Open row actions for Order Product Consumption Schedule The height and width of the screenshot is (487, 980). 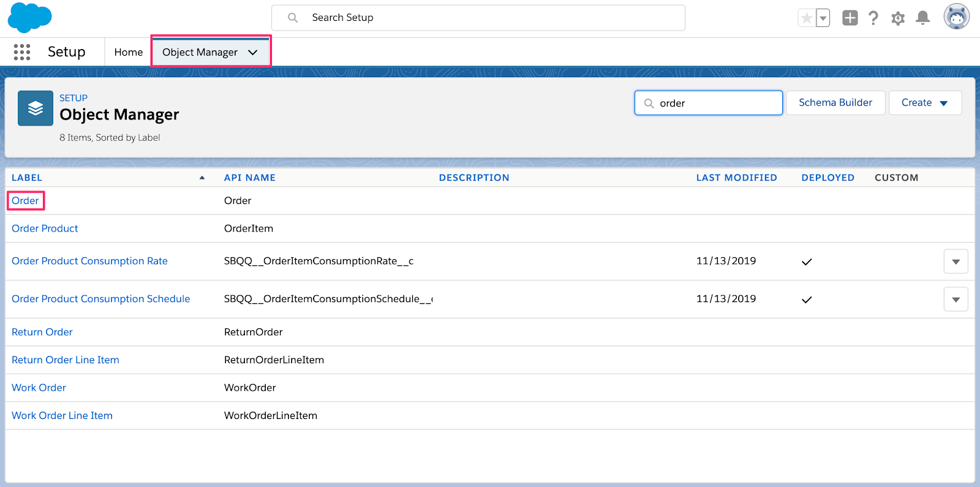956,300
